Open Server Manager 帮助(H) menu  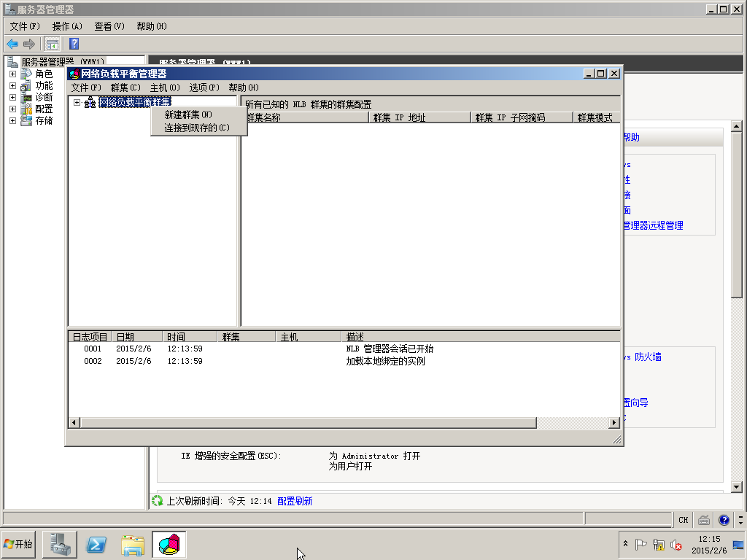(x=152, y=27)
